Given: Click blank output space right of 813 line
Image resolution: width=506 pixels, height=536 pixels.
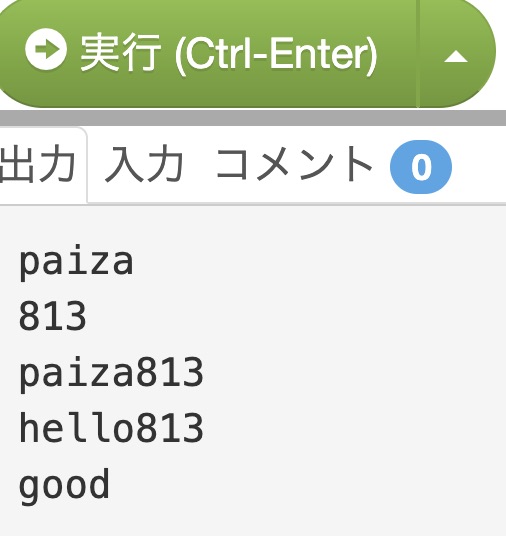Looking at the screenshot, I should 294,316.
